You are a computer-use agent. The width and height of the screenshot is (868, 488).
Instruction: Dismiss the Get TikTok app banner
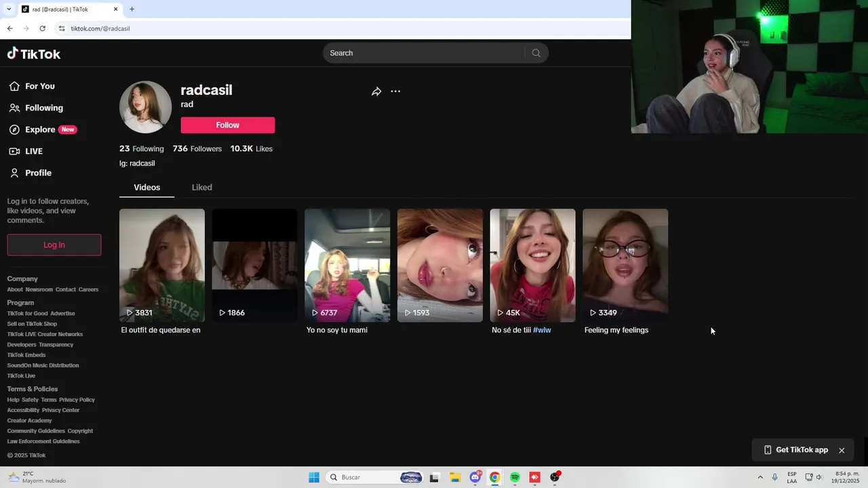point(842,450)
